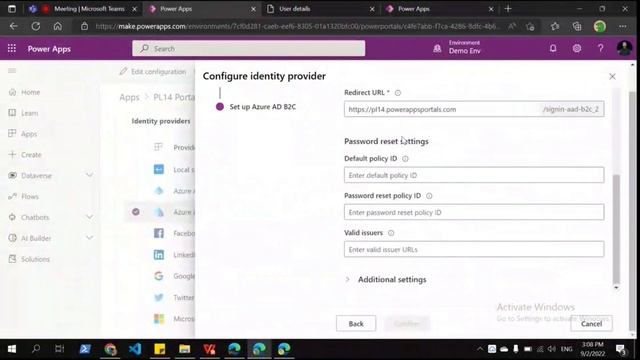Expand the AI Builder navigation group
Screen dimensions: 640x360
pos(89,238)
